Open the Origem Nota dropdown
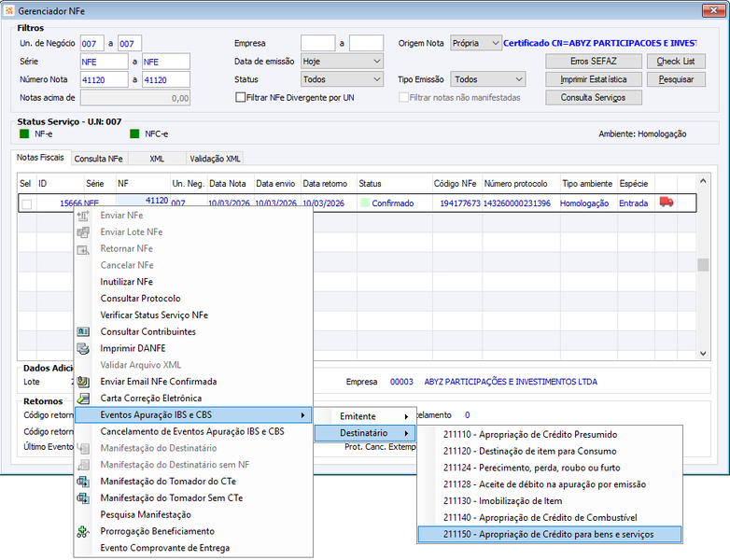 476,43
